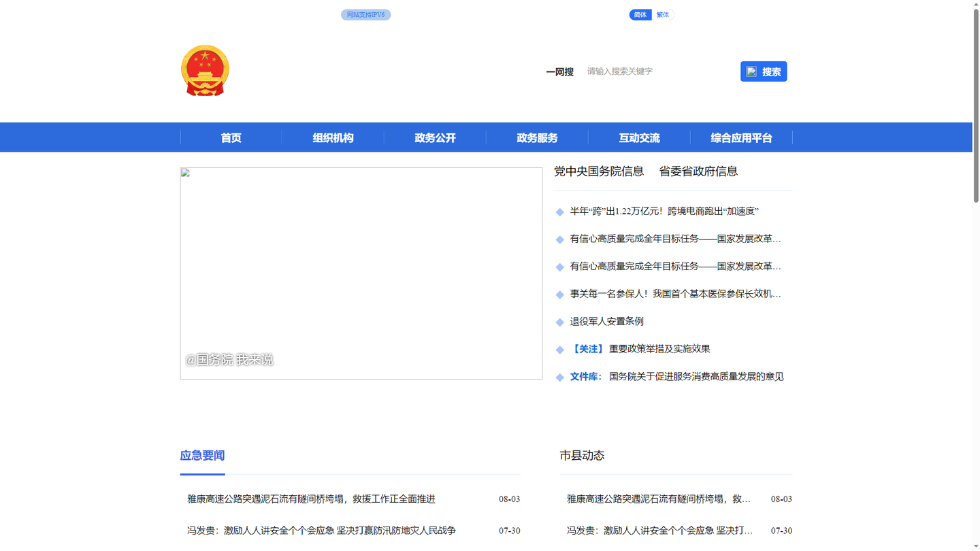The width and height of the screenshot is (980, 551).
Task: Select the 市县动态 tab
Action: (x=582, y=456)
